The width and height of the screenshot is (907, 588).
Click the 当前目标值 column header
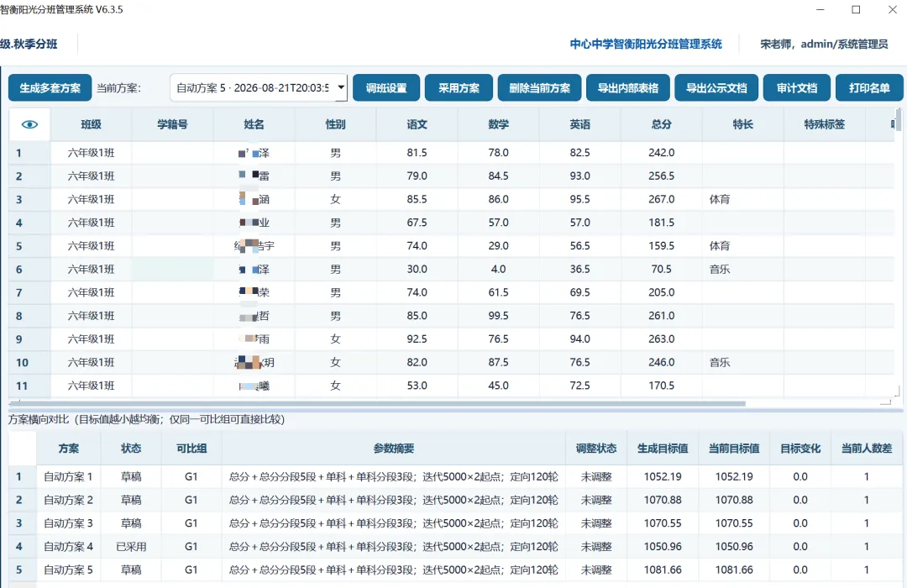pyautogui.click(x=734, y=449)
